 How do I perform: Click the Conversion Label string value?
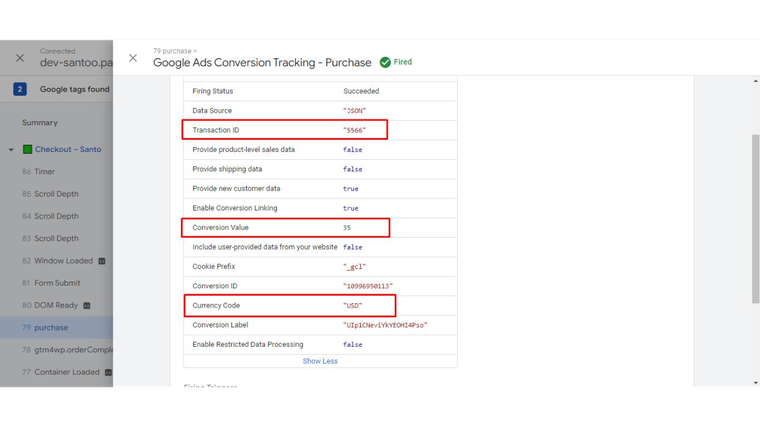point(385,325)
